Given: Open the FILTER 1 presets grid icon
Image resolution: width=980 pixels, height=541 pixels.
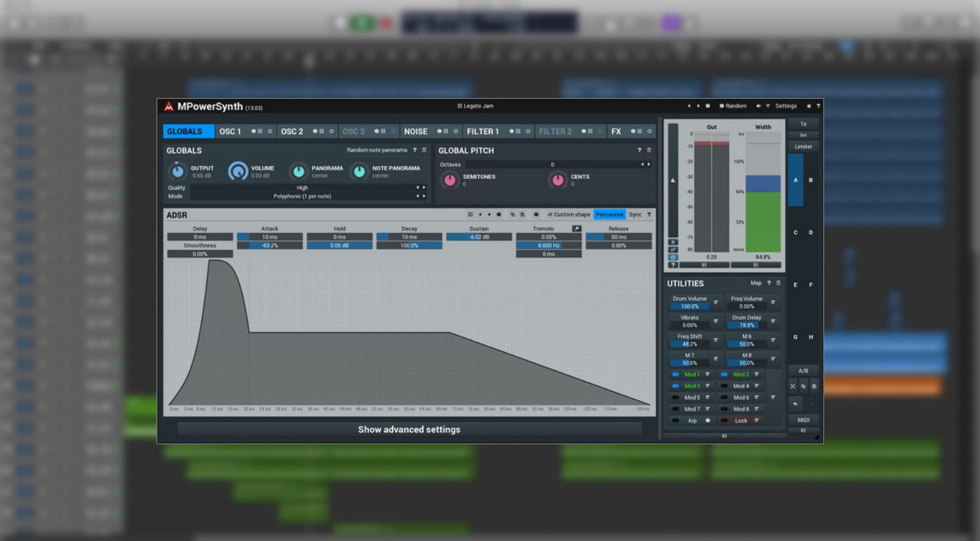Looking at the screenshot, I should click(x=517, y=132).
